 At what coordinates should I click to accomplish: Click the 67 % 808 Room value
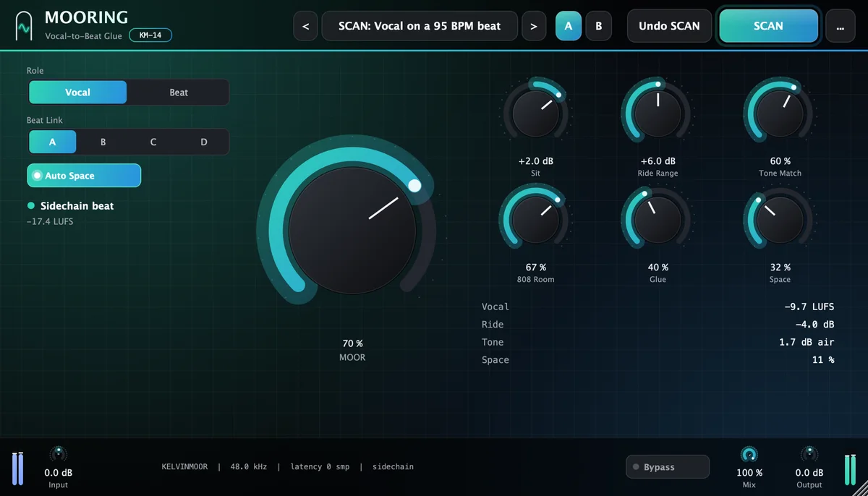pyautogui.click(x=536, y=268)
